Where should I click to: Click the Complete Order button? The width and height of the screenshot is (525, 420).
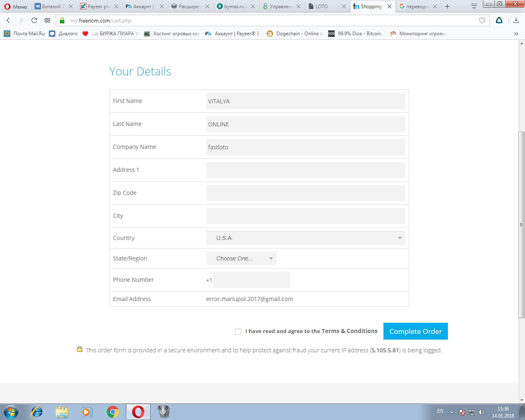(x=415, y=331)
